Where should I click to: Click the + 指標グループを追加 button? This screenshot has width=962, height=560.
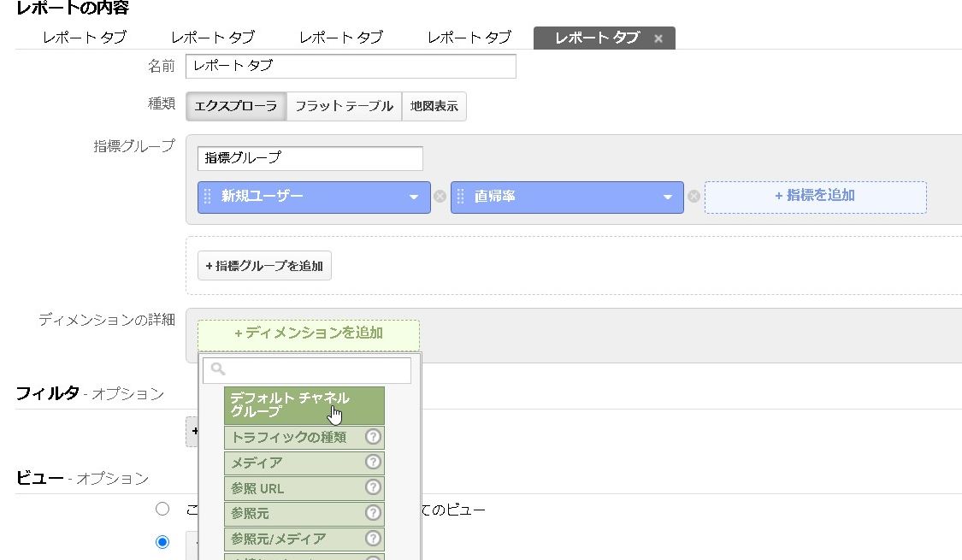pyautogui.click(x=264, y=265)
